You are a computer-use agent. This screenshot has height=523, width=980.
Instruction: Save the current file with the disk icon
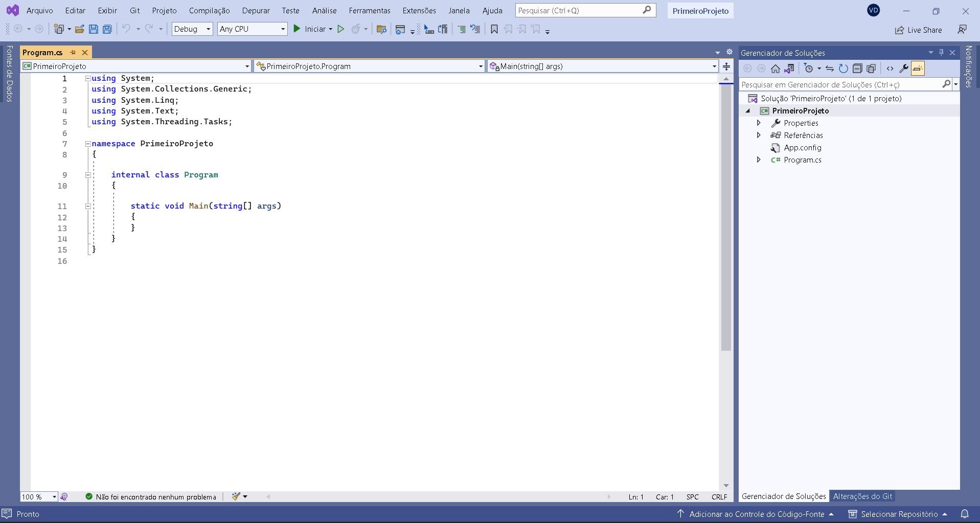(94, 29)
